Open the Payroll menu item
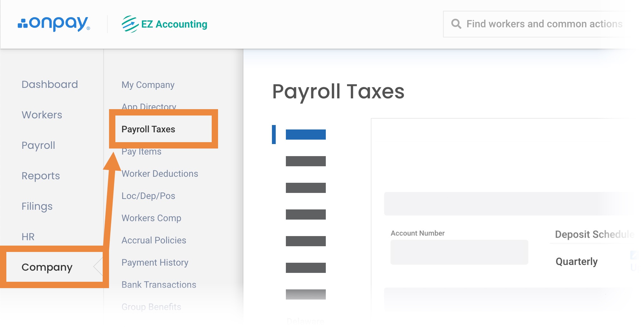The width and height of the screenshot is (644, 330). tap(38, 145)
